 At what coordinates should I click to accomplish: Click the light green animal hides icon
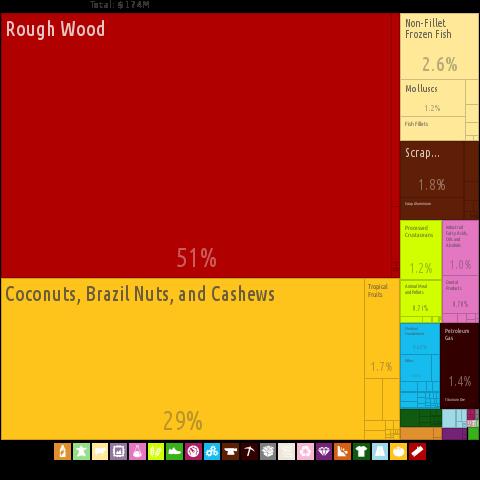[81, 452]
